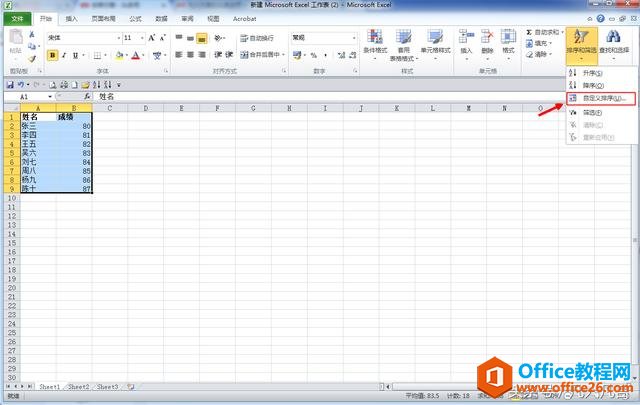Click merge and center 合并后居中 button
Screen dimensions: 640x405
260,55
